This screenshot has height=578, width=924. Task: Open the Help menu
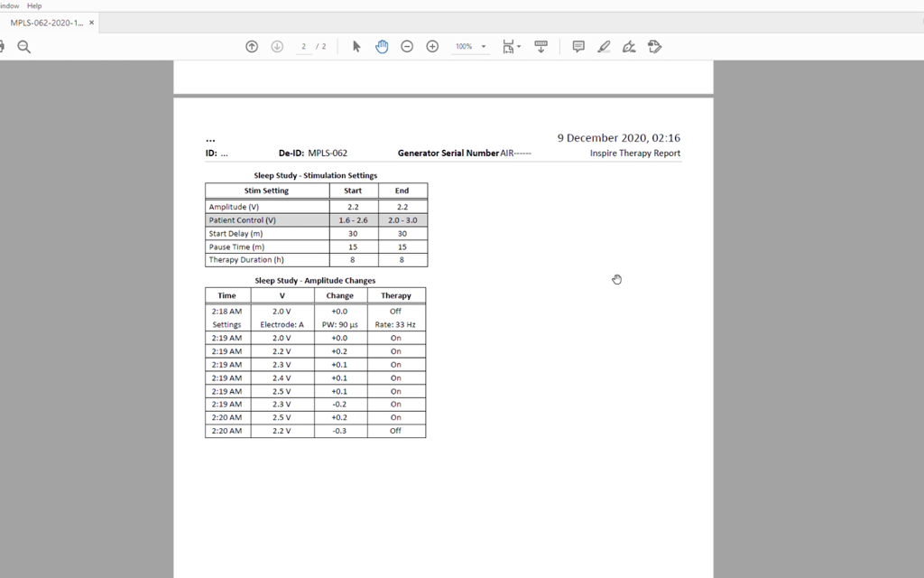coord(34,6)
